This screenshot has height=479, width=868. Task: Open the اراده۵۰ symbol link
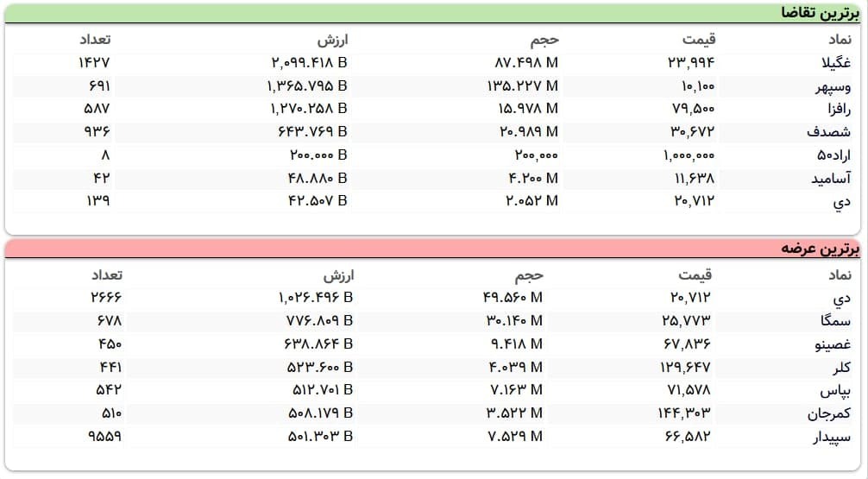point(833,155)
